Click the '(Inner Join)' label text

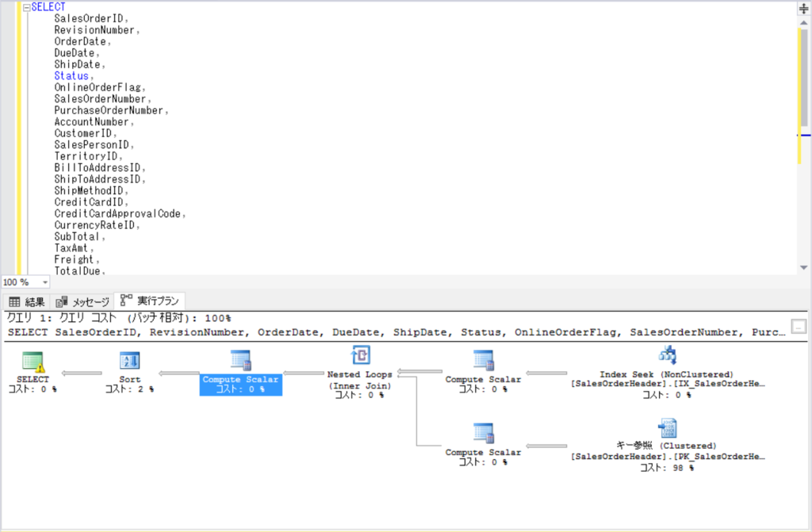[360, 386]
